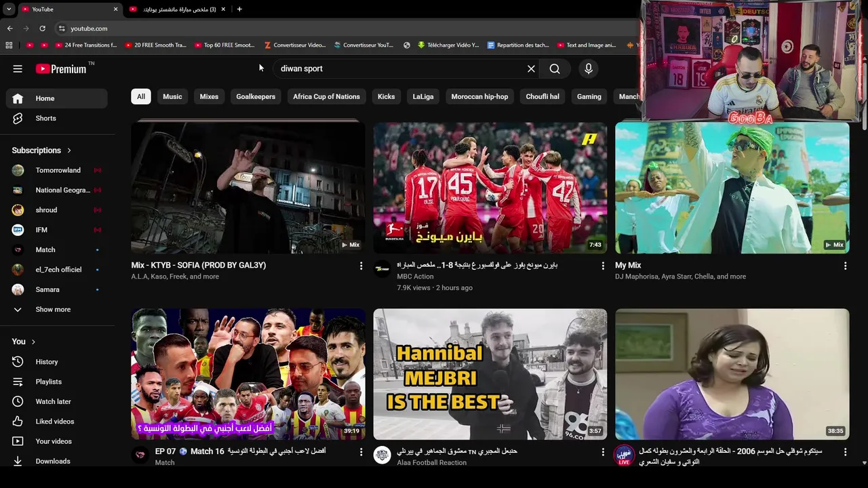Click the YouTube Premium logo
The image size is (868, 488).
pyautogui.click(x=61, y=68)
